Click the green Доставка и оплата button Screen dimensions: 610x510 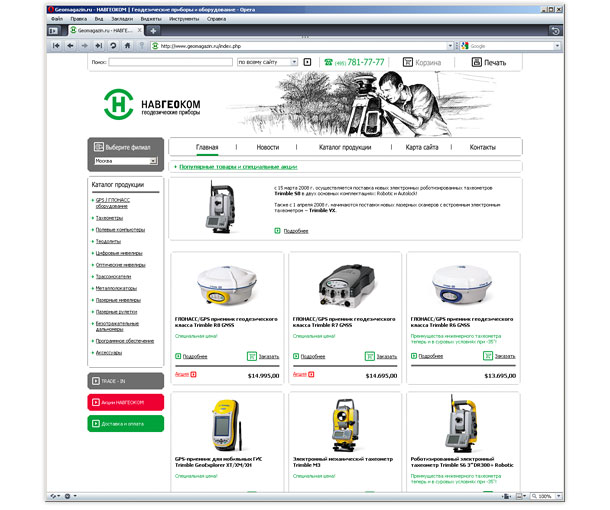point(126,424)
